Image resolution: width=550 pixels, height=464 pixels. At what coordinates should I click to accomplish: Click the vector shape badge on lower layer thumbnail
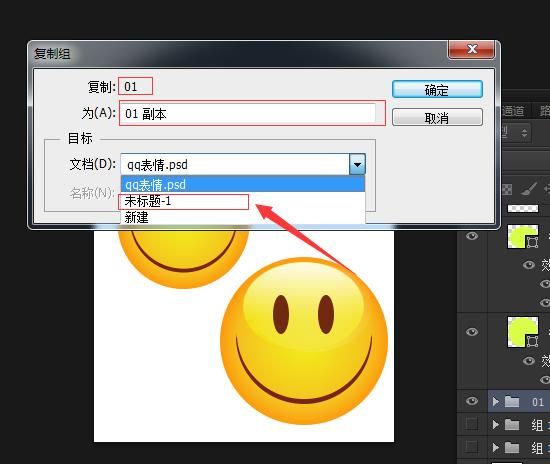coord(532,341)
